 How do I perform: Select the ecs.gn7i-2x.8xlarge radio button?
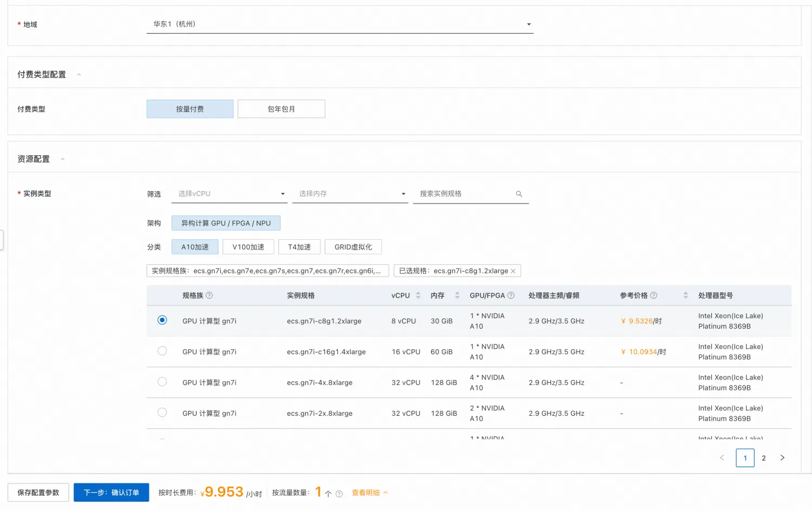coord(162,412)
